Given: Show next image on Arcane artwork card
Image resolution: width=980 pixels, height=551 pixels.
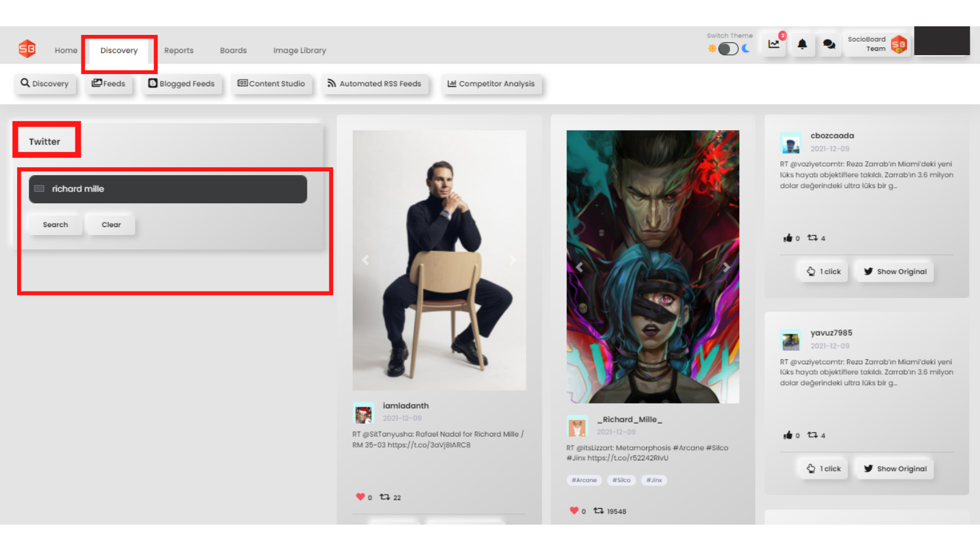Looking at the screenshot, I should (726, 267).
